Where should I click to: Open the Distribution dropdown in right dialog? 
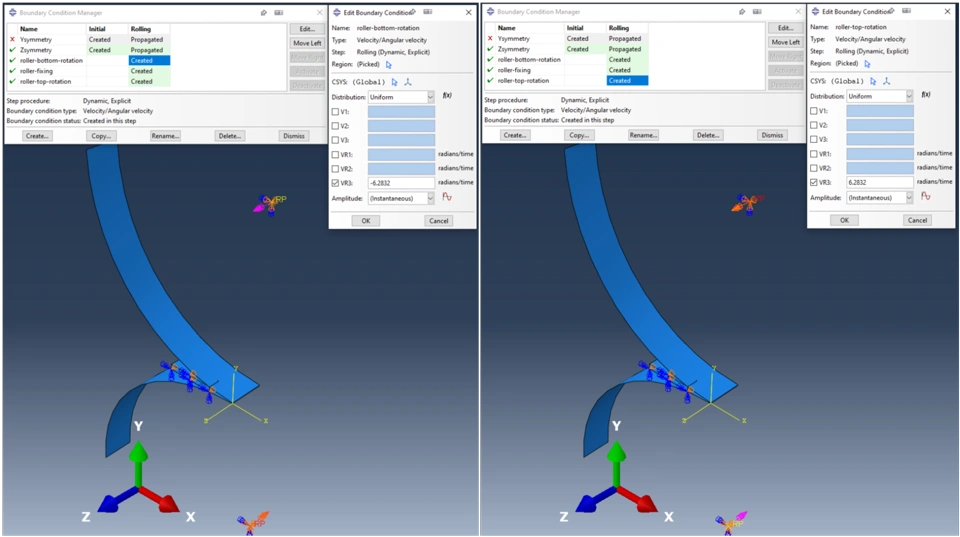click(x=880, y=96)
